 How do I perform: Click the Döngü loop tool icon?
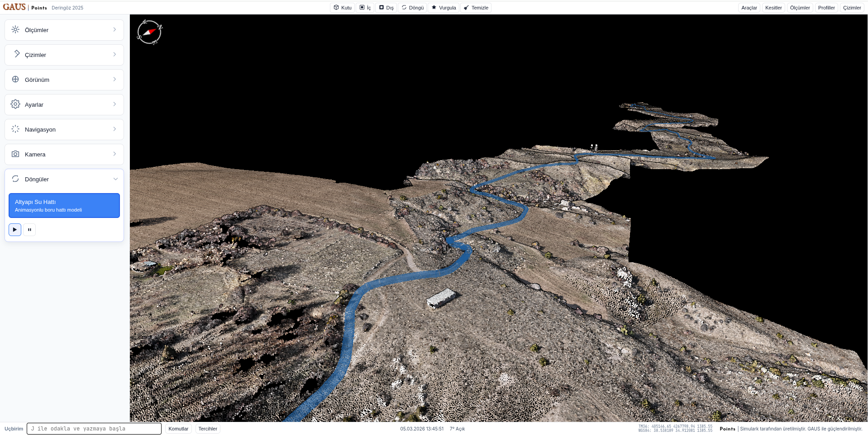click(x=404, y=8)
